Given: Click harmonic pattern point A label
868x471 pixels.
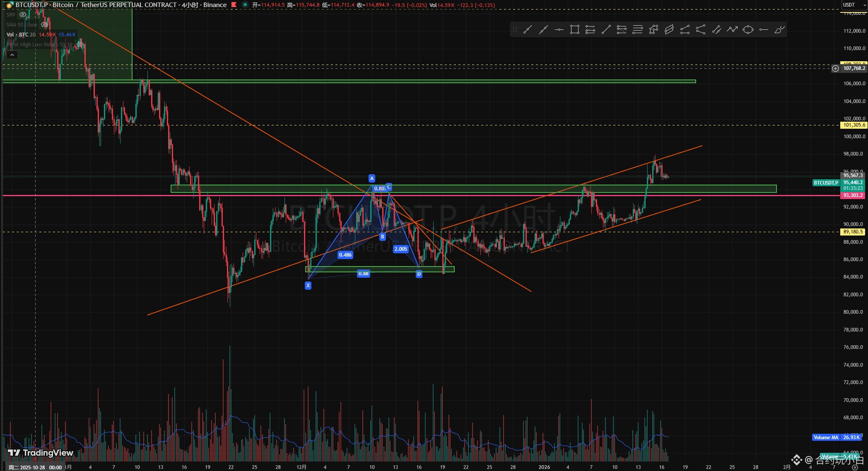Looking at the screenshot, I should coord(372,178).
